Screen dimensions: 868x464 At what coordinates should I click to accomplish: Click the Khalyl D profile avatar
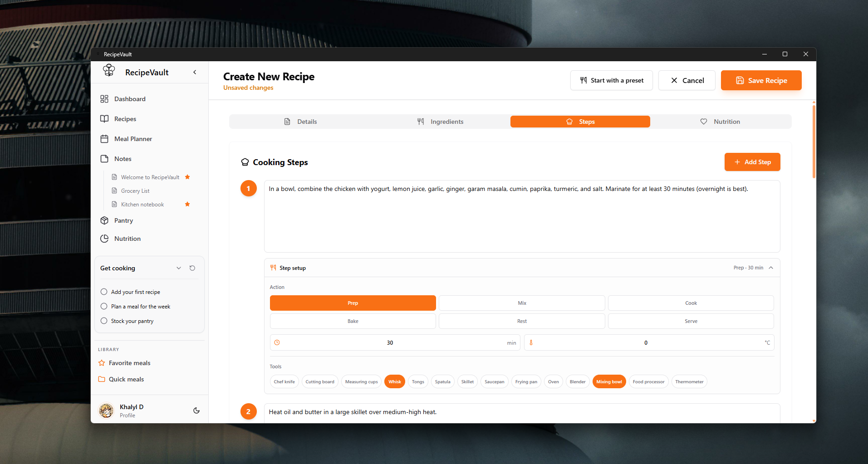pos(106,410)
